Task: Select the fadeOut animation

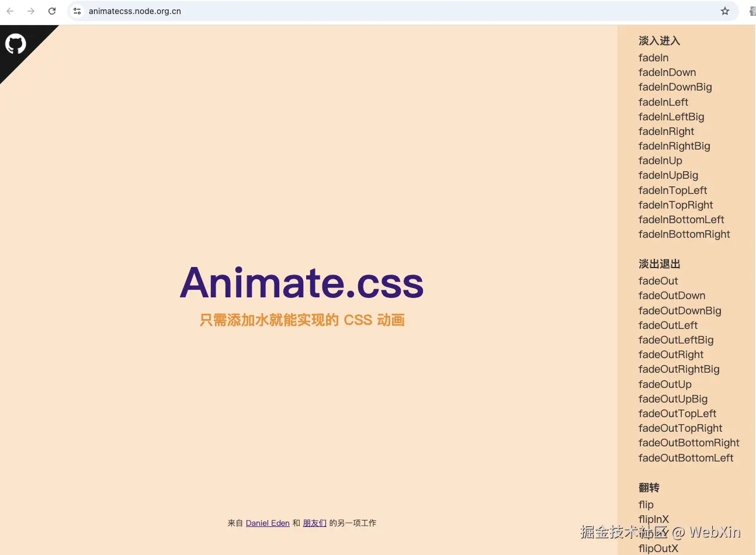Action: coord(658,281)
